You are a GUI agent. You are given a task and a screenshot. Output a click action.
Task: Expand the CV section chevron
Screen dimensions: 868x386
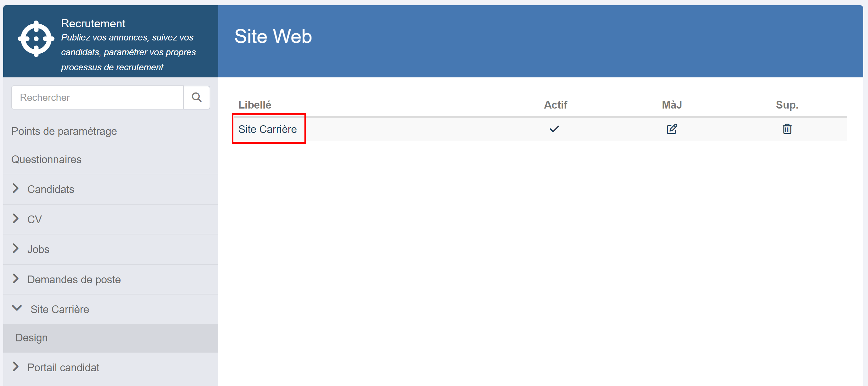15,219
